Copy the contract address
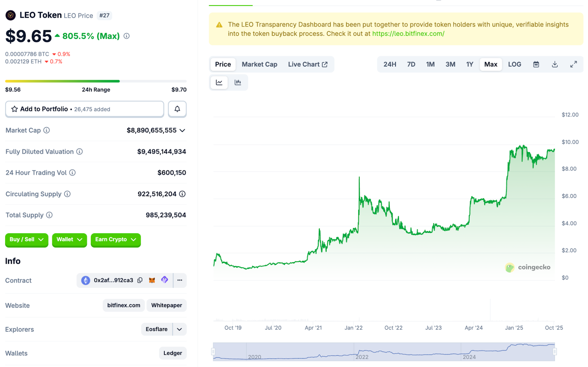Image resolution: width=588 pixels, height=367 pixels. pos(140,280)
